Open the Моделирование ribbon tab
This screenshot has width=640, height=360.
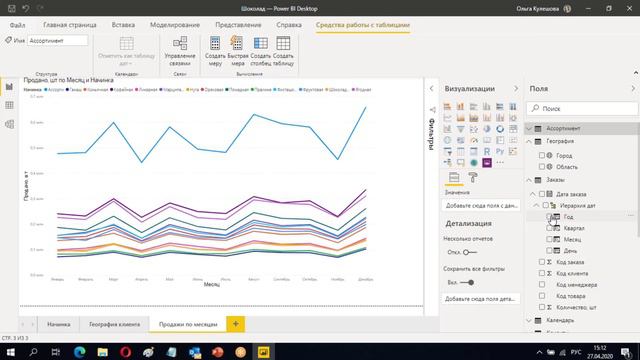pos(175,25)
